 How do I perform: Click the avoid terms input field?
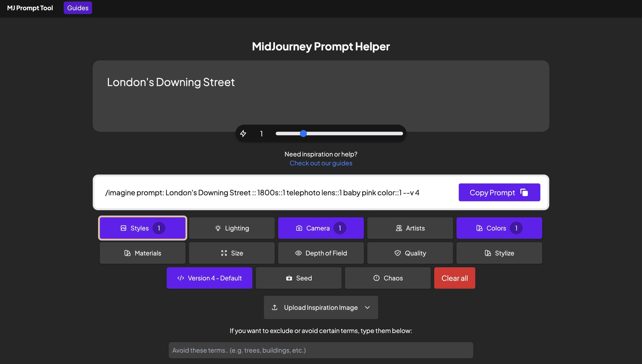point(321,350)
